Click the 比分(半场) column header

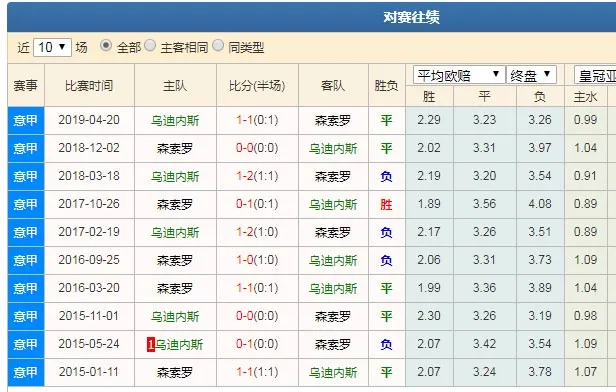(257, 86)
